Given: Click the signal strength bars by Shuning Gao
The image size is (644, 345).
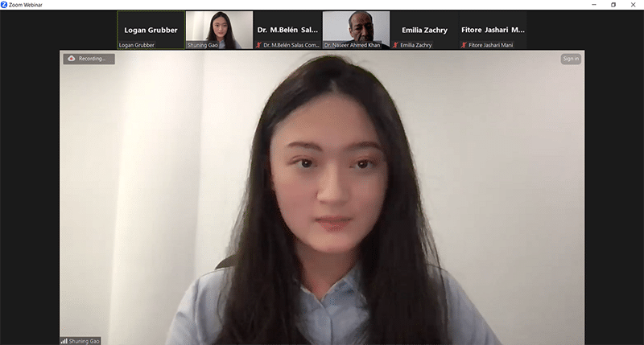Looking at the screenshot, I should click(x=64, y=340).
